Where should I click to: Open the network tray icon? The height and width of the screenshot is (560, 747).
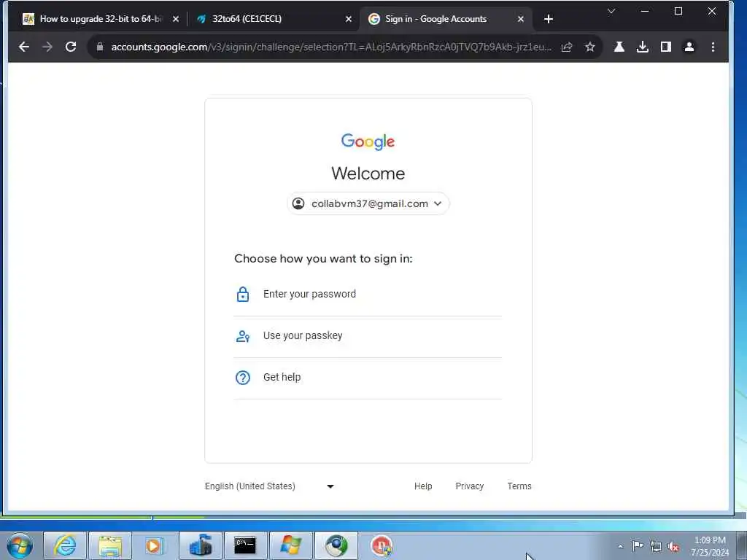pyautogui.click(x=656, y=546)
